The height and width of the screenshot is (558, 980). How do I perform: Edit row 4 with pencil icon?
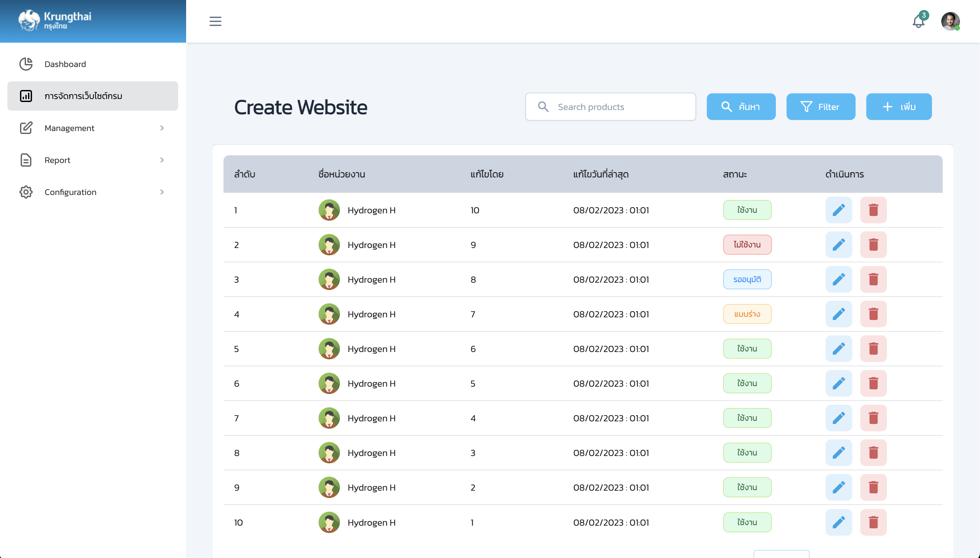pos(839,314)
